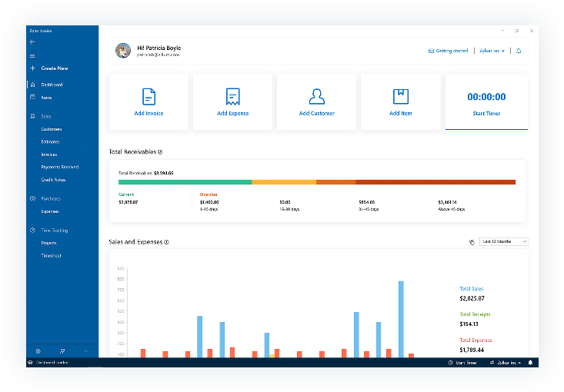This screenshot has height=392, width=564.
Task: Open the Last 12 Months dropdown
Action: 503,241
